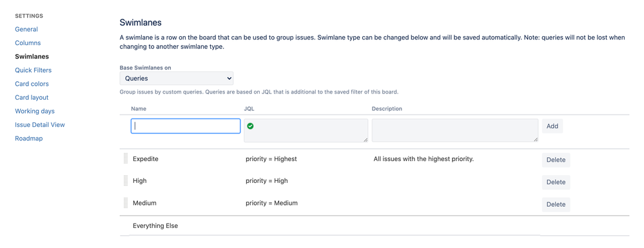Click the drag handle beside Medium swimlane
The height and width of the screenshot is (248, 644).
pyautogui.click(x=126, y=203)
